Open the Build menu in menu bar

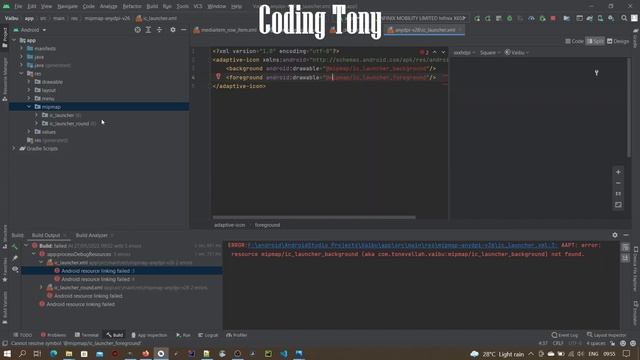coord(152,7)
